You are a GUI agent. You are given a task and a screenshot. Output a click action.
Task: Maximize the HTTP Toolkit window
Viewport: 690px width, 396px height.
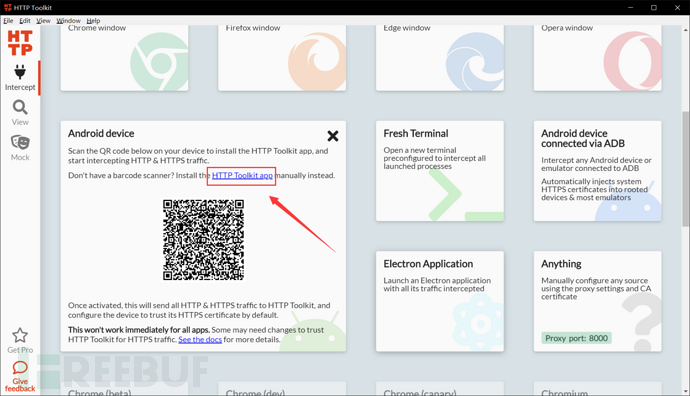tap(654, 7)
